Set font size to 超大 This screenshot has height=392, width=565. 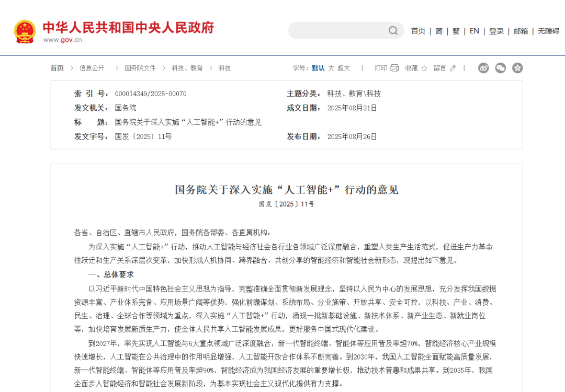pyautogui.click(x=344, y=68)
